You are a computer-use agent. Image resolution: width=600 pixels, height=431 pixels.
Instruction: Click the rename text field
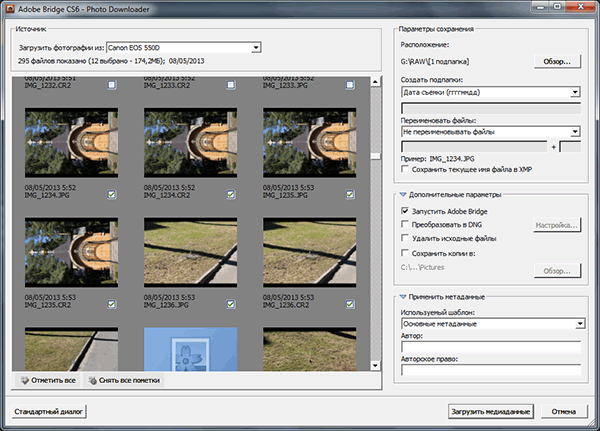point(474,147)
